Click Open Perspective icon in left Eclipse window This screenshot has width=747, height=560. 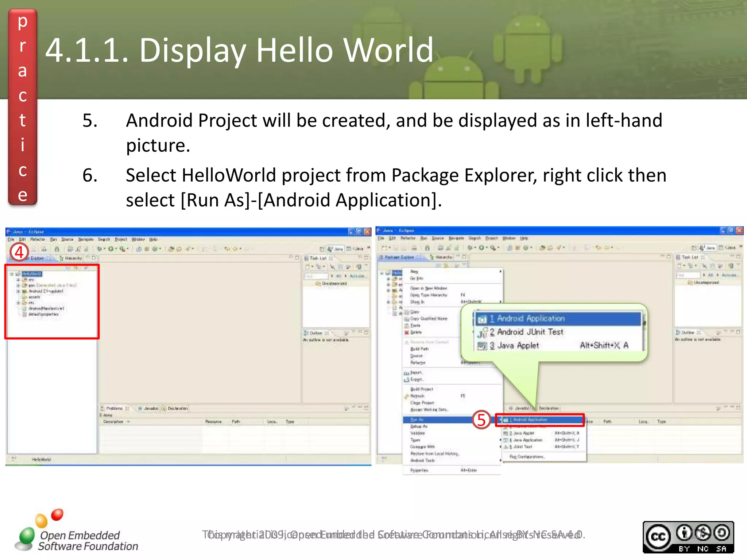point(322,249)
